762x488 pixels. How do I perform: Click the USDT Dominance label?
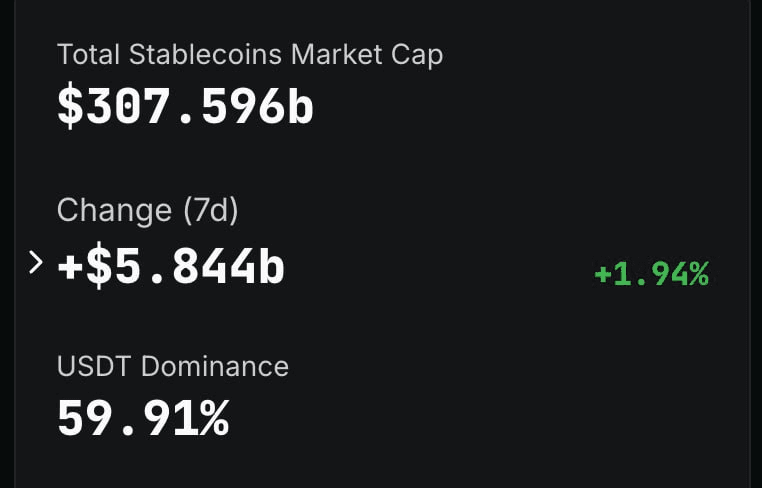(173, 366)
